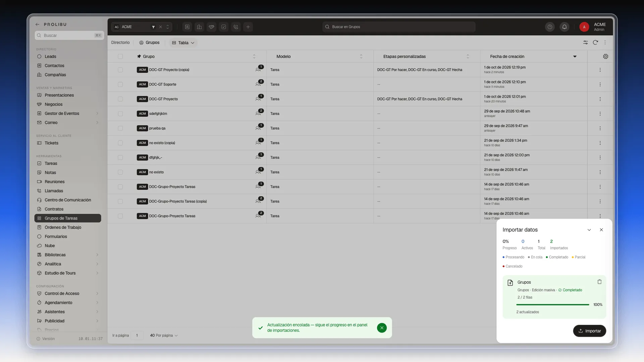Open the contacts icon in top toolbar
This screenshot has height=362, width=644.
[x=187, y=27]
